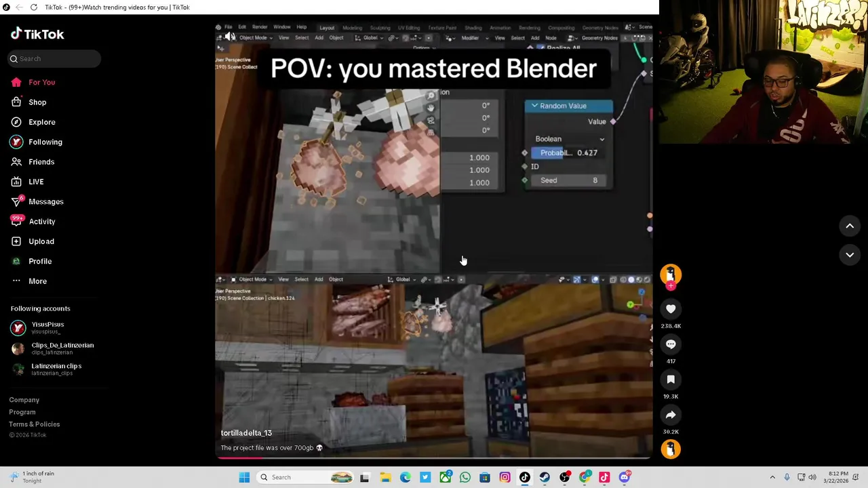Open the weather widget showing rain
Viewport: 868px width, 488px height.
coord(33,477)
